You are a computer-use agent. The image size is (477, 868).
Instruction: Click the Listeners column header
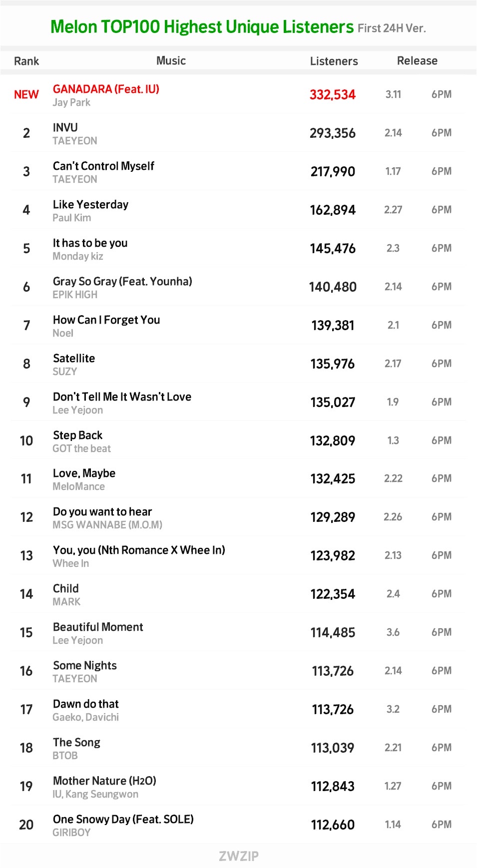tap(334, 61)
